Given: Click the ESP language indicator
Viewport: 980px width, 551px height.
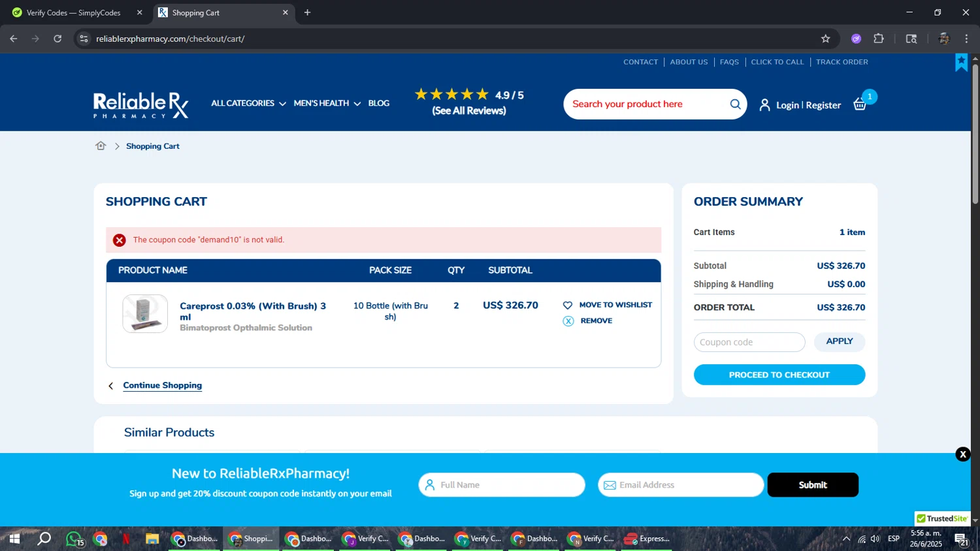Looking at the screenshot, I should 894,539.
